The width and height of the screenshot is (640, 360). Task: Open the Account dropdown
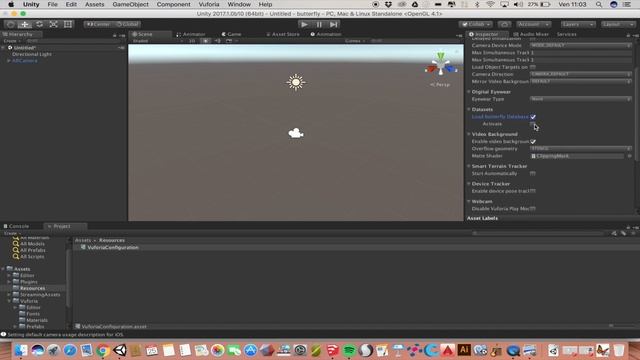coord(533,24)
